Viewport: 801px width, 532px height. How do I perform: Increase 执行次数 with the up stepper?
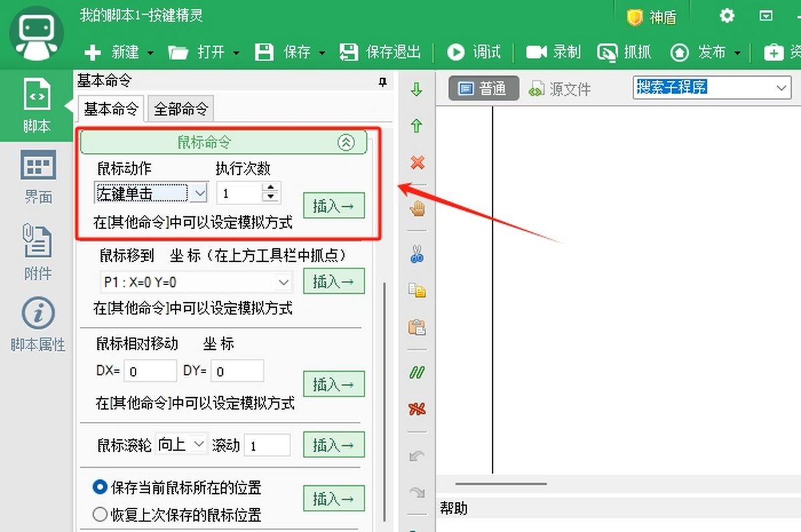click(270, 188)
